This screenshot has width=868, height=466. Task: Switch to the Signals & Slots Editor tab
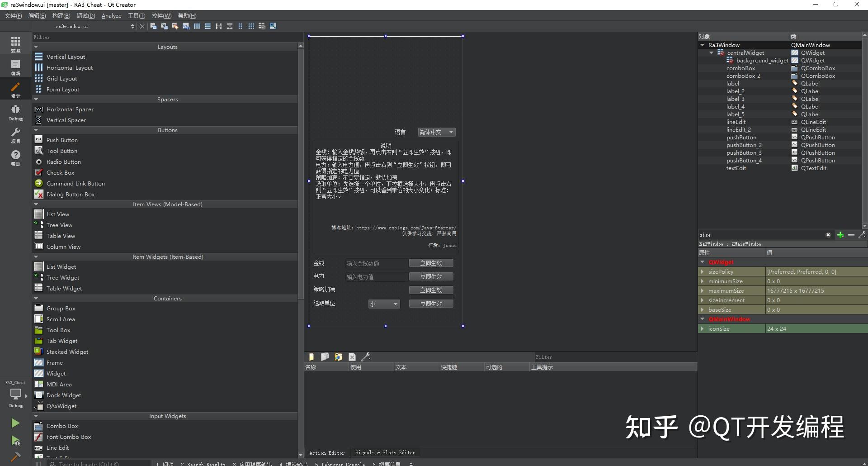coord(385,452)
